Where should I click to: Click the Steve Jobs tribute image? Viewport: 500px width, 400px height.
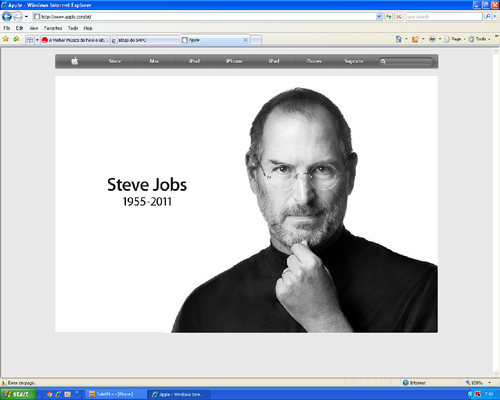point(247,204)
